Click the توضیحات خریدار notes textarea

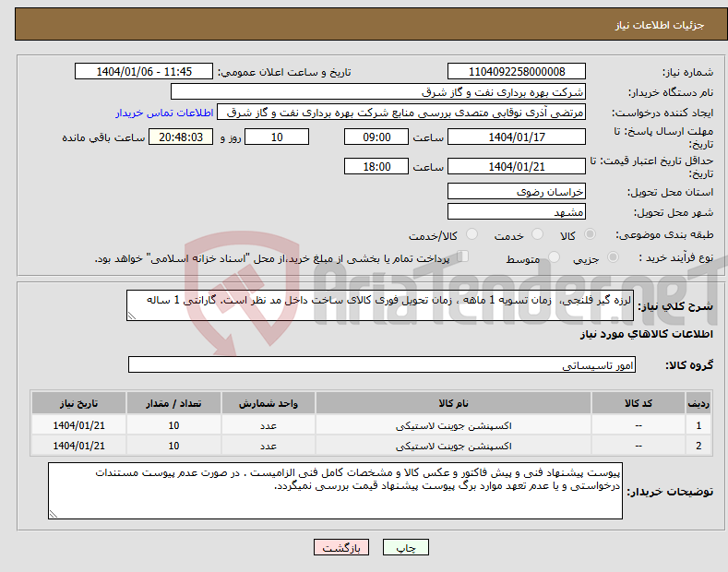(335, 491)
